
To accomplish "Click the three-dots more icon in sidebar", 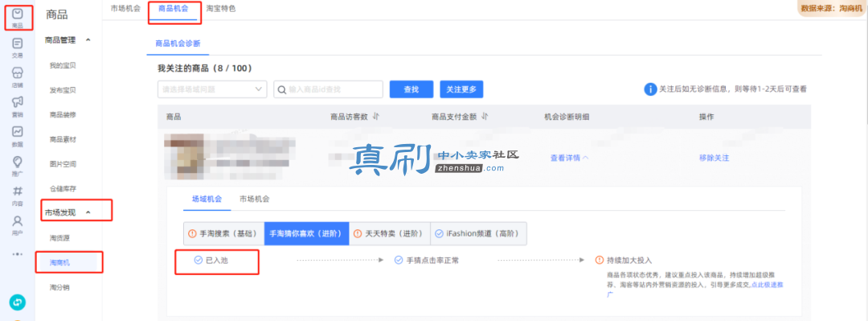I will 17,254.
